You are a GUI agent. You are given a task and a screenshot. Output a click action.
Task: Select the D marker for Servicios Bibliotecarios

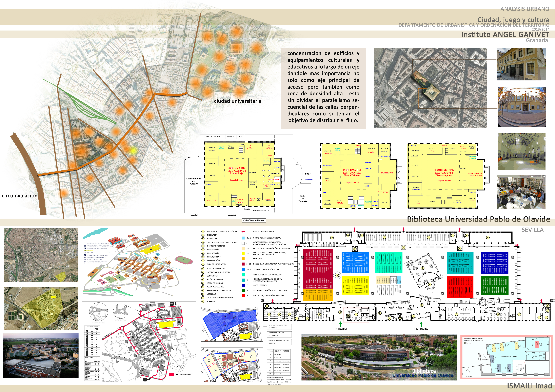203,242
